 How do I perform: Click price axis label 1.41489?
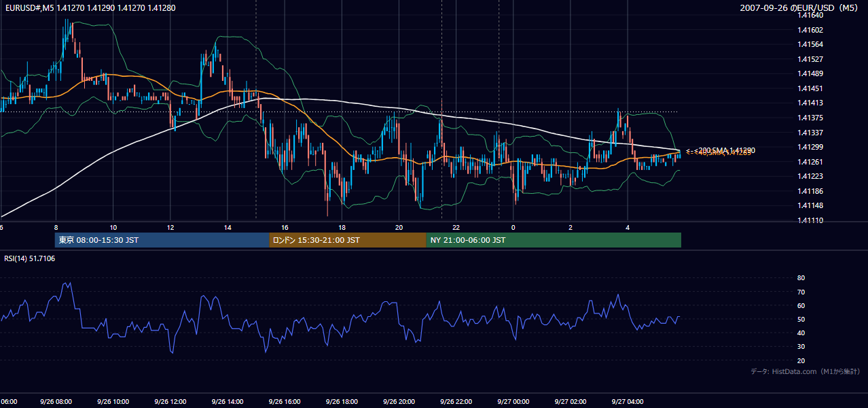pos(811,73)
